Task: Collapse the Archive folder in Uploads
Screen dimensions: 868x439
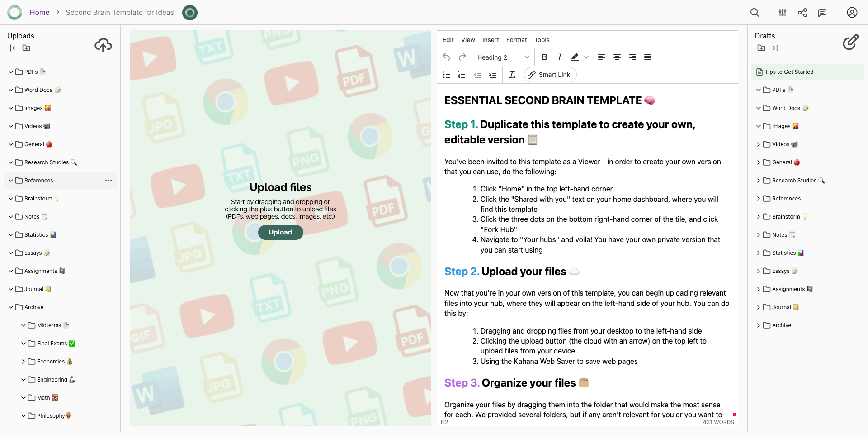Action: coord(11,307)
